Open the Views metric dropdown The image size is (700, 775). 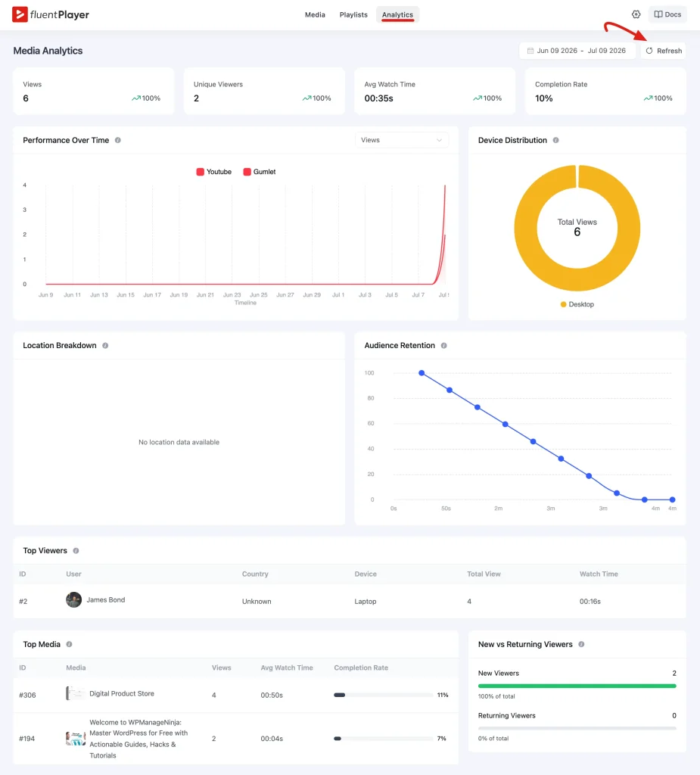click(x=401, y=140)
